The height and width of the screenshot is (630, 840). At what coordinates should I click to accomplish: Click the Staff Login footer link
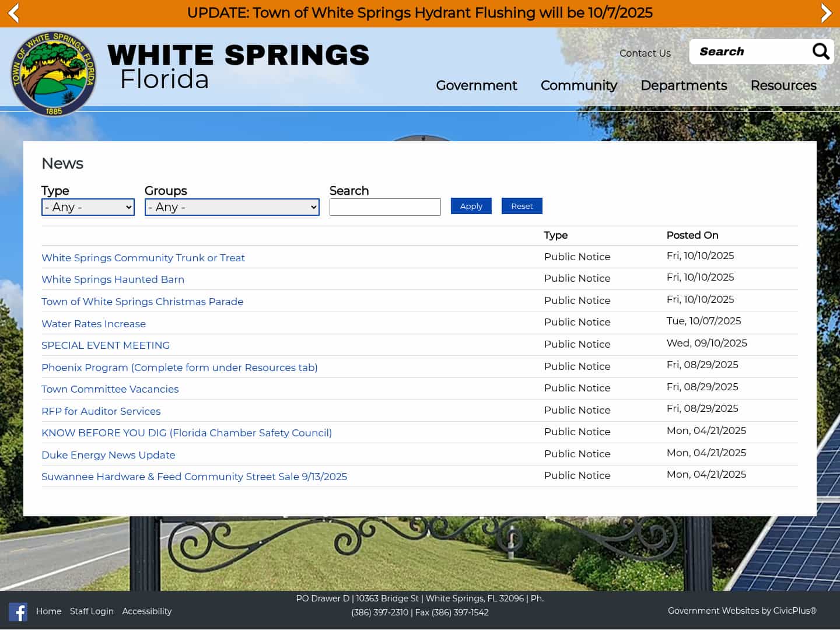92,611
